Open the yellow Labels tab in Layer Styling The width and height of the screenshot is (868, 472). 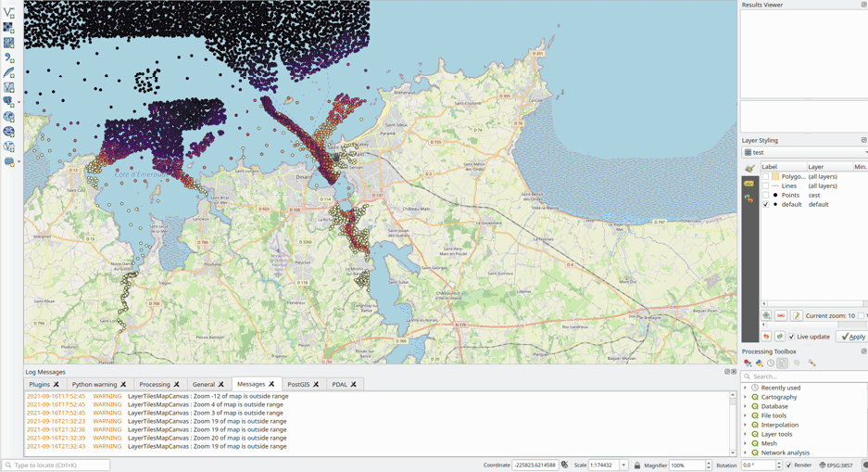pos(749,184)
